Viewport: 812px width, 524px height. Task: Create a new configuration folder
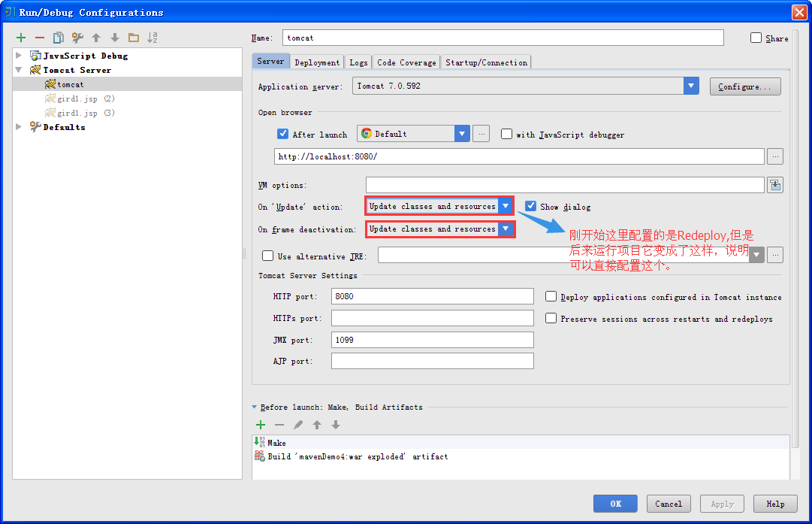click(x=134, y=38)
